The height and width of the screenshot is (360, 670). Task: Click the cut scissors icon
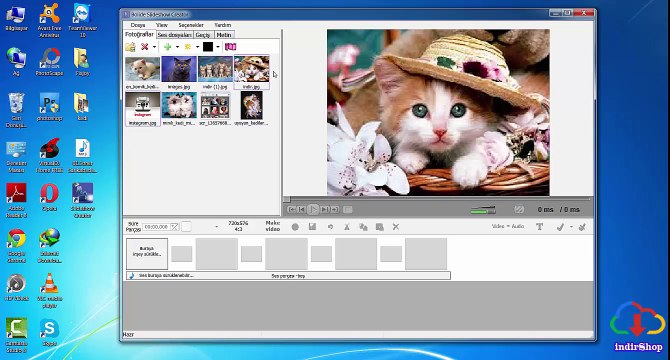(x=347, y=227)
